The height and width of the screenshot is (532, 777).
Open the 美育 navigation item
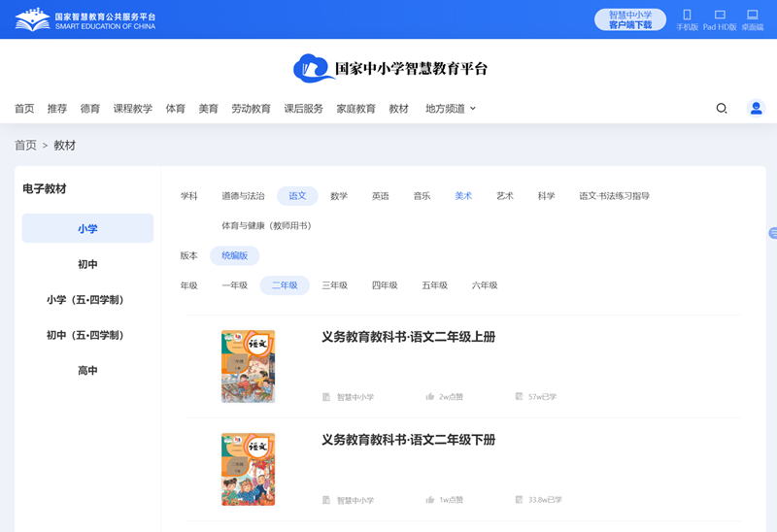tap(208, 109)
